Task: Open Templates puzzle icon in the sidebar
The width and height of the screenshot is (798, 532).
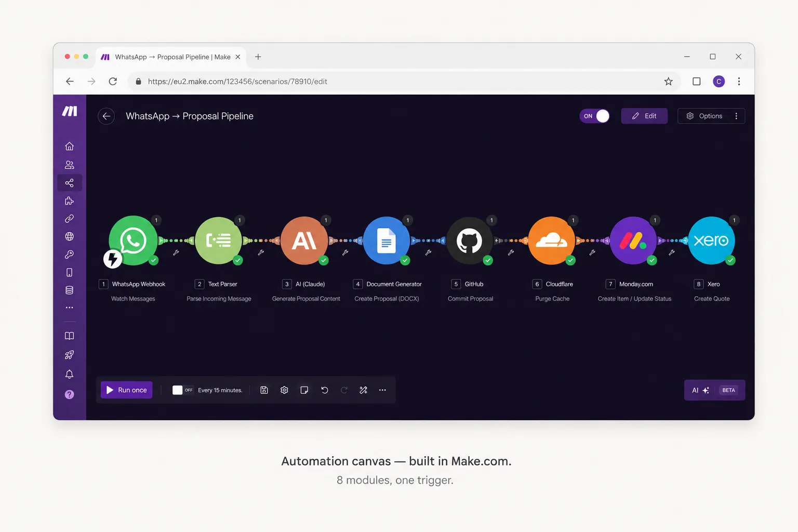Action: click(69, 201)
